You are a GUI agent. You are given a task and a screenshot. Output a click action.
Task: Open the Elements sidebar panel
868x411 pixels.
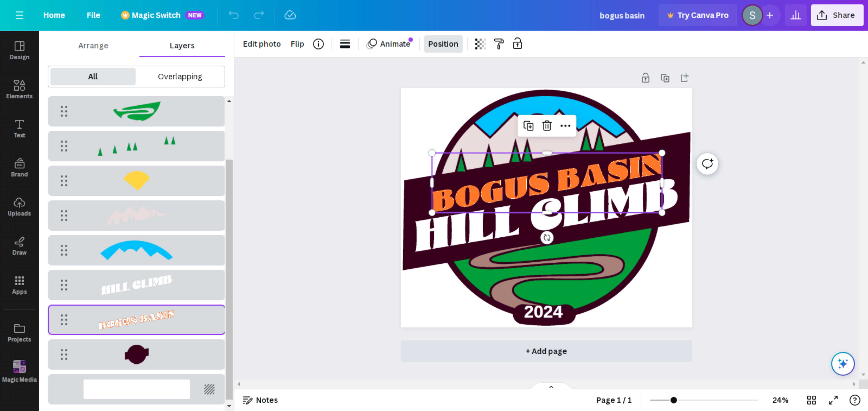point(19,89)
